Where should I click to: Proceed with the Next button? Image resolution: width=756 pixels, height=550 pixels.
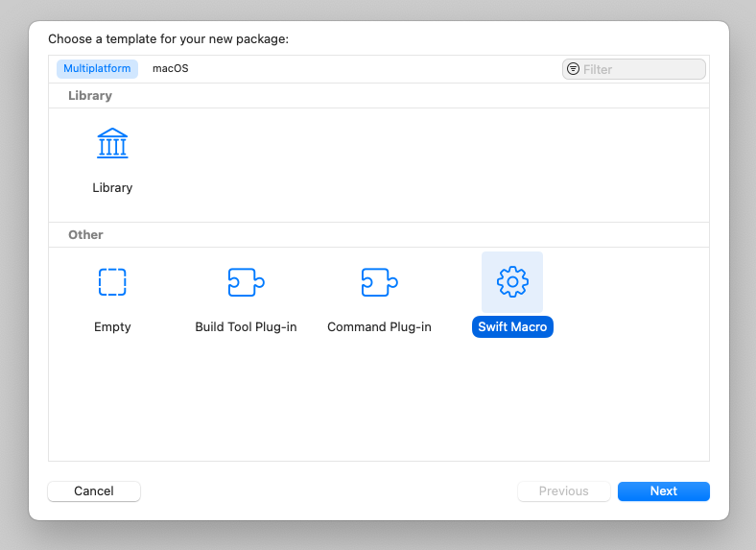(x=664, y=491)
